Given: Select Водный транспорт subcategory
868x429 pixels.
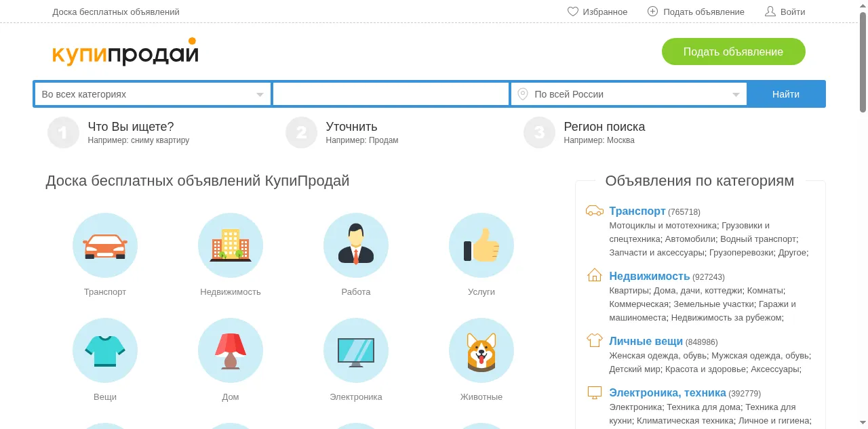Looking at the screenshot, I should [x=757, y=239].
